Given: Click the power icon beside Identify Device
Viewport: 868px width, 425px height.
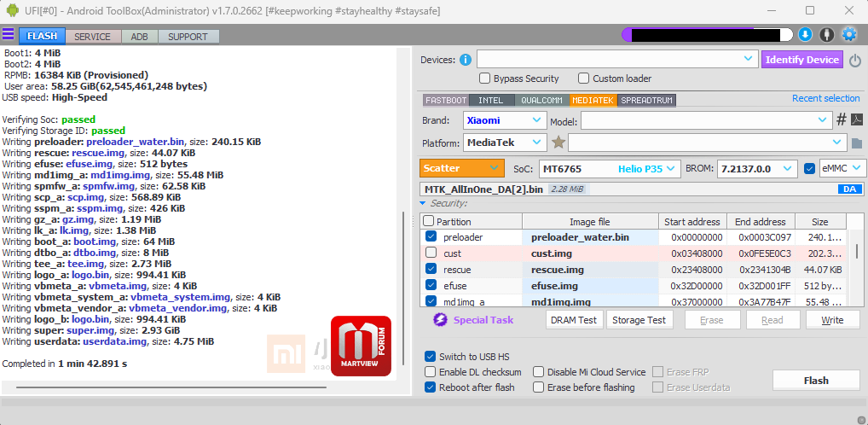Looking at the screenshot, I should (x=855, y=61).
